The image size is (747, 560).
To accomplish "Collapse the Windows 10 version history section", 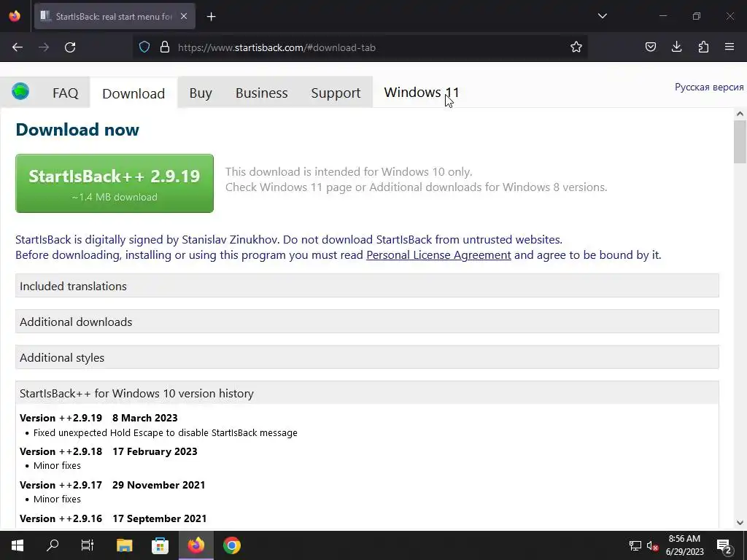I will coord(367,393).
